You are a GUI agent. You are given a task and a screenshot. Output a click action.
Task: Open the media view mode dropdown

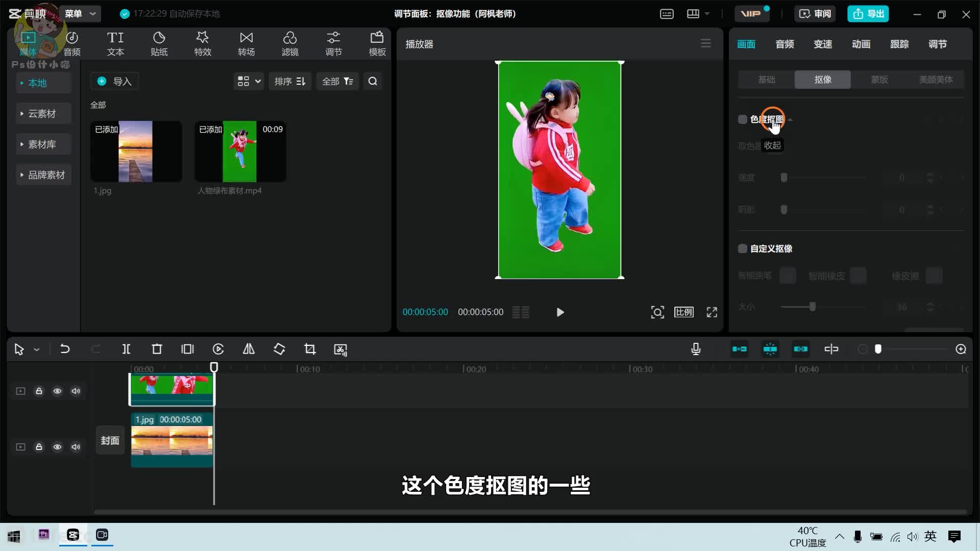[249, 81]
